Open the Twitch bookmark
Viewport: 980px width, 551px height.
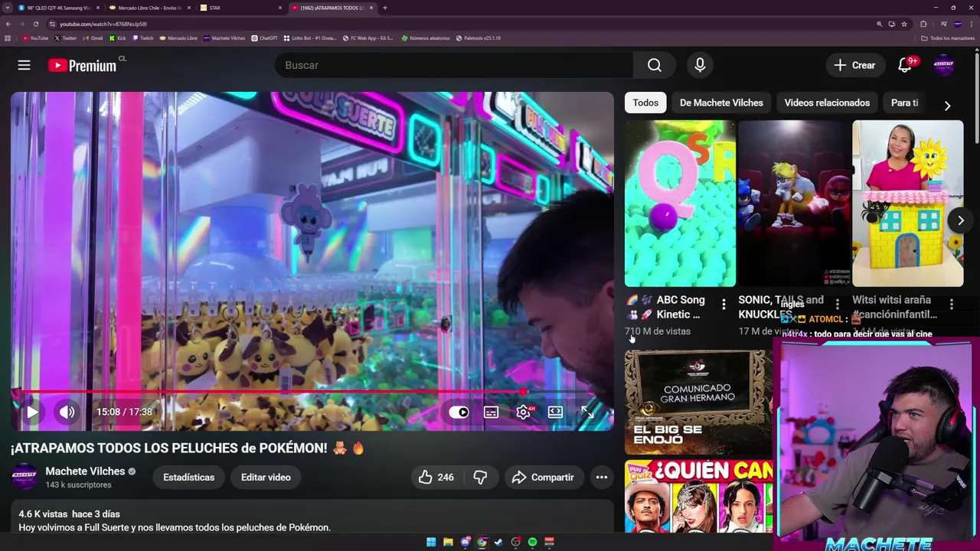(x=142, y=37)
